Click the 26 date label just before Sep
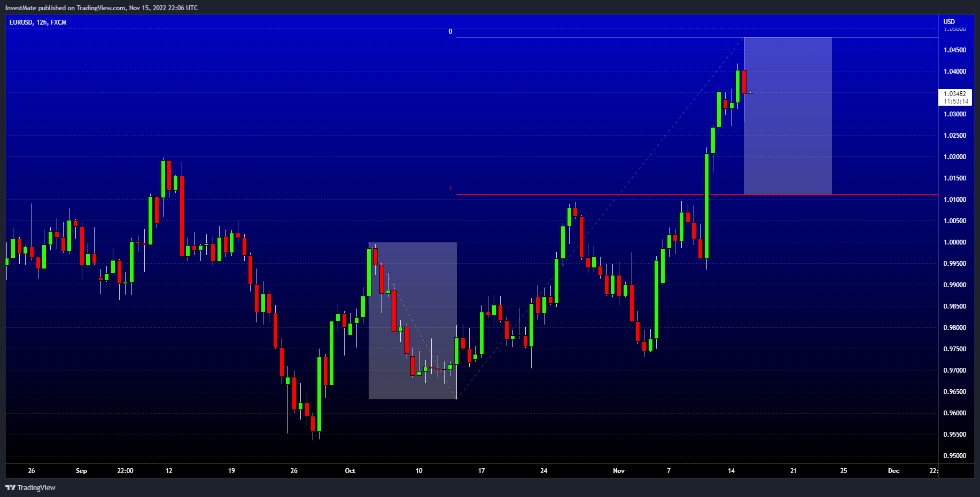The width and height of the screenshot is (980, 497). click(x=32, y=471)
